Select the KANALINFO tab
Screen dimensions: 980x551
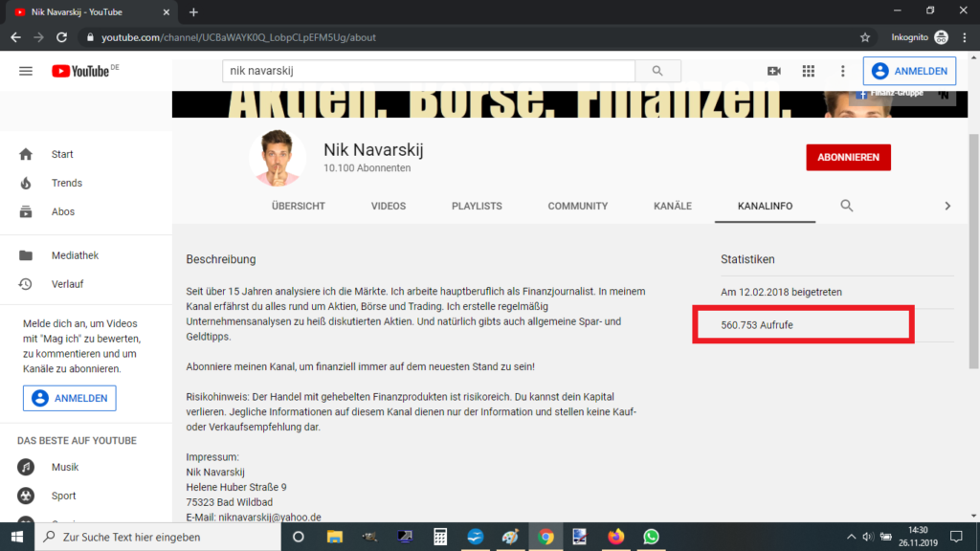[x=765, y=207]
